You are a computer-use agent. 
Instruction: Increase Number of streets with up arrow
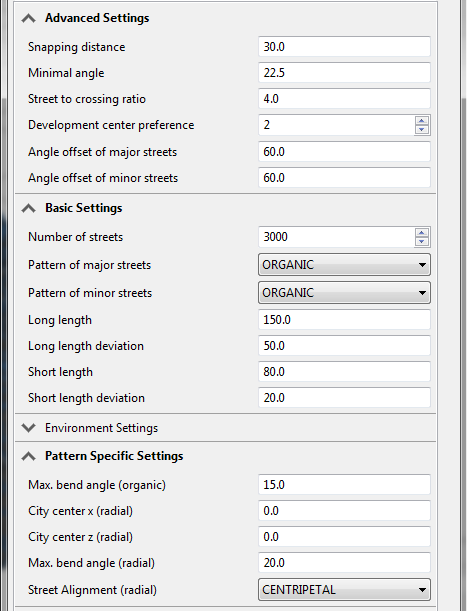421,233
